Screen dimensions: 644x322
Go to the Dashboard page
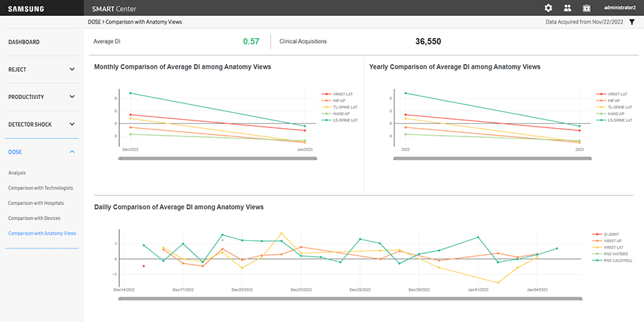(24, 42)
